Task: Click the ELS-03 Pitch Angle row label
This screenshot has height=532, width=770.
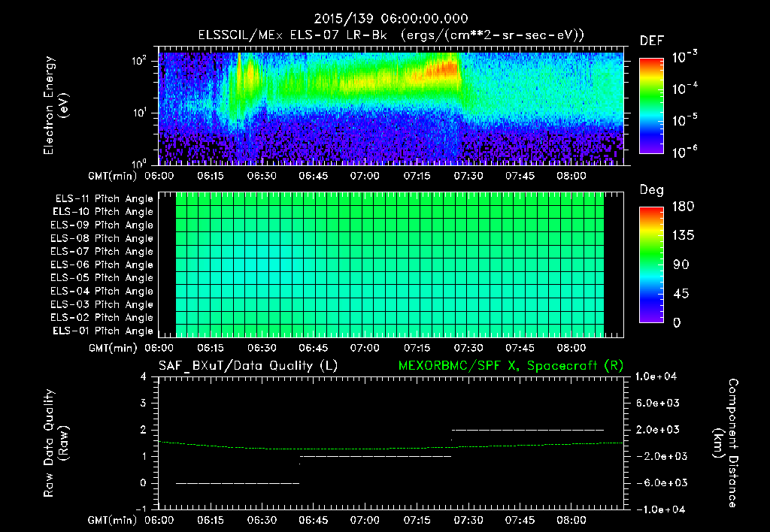Action: coord(102,304)
